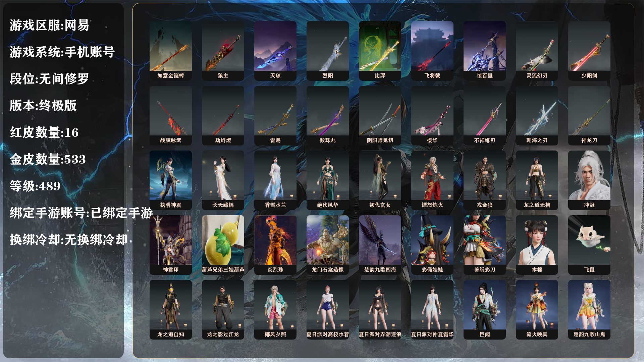
Task: Open the 少阳剑 sword skin card
Action: click(589, 51)
